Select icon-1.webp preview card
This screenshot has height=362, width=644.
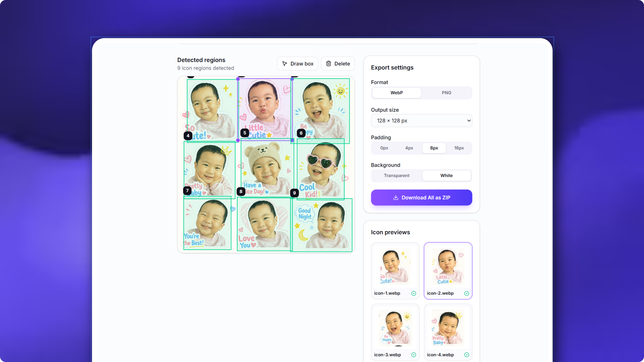coord(395,271)
